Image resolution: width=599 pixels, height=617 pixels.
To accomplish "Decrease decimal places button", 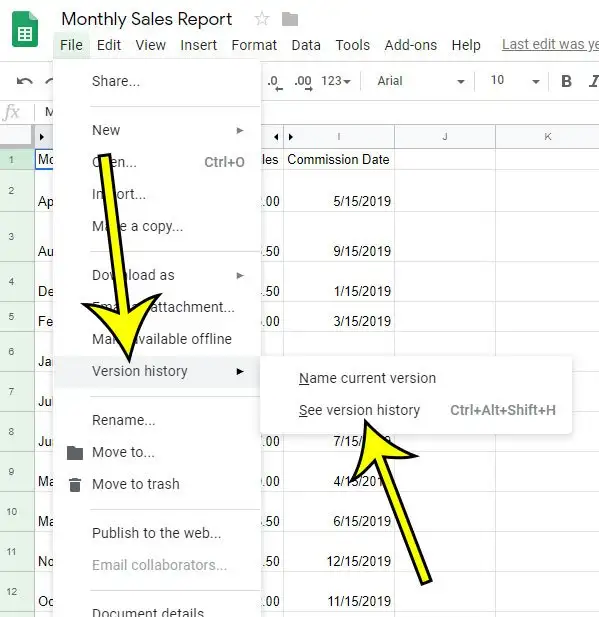I will coord(274,82).
